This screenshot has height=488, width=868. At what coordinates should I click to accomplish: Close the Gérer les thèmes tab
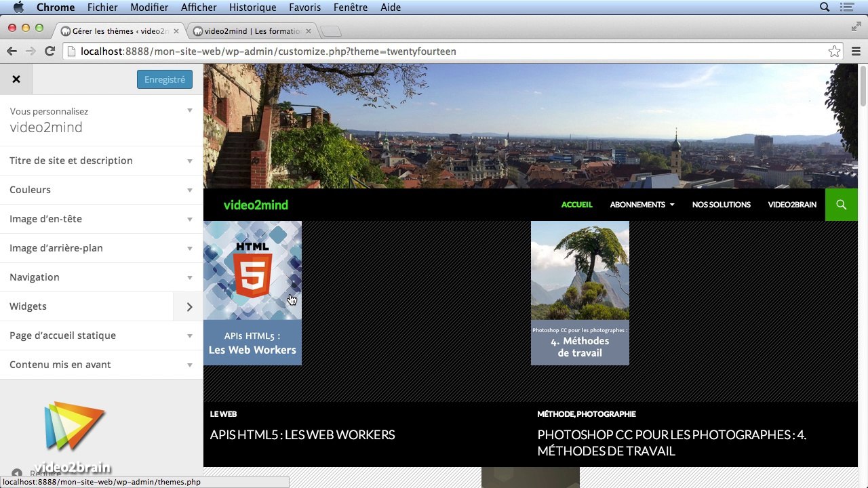coord(176,31)
